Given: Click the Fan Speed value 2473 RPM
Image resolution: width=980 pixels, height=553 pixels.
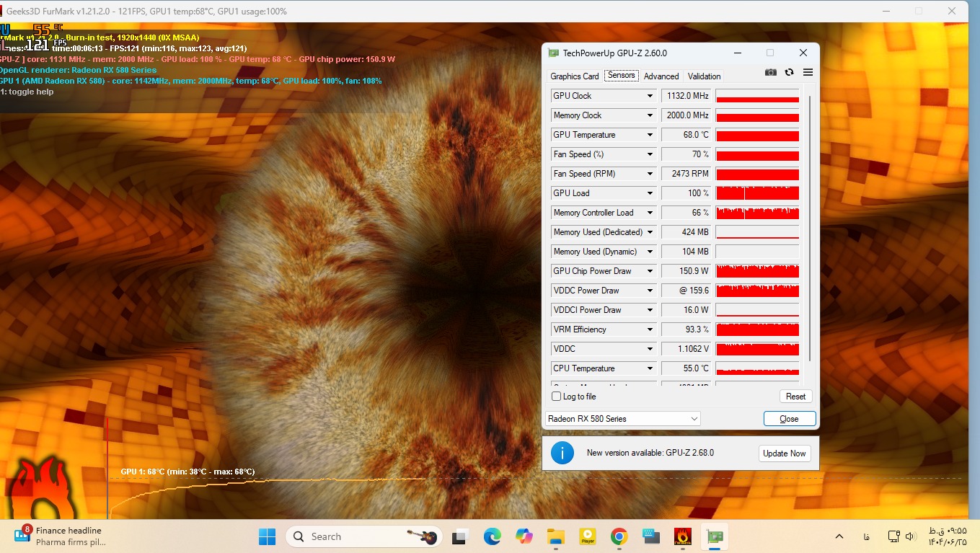Looking at the screenshot, I should click(x=687, y=174).
